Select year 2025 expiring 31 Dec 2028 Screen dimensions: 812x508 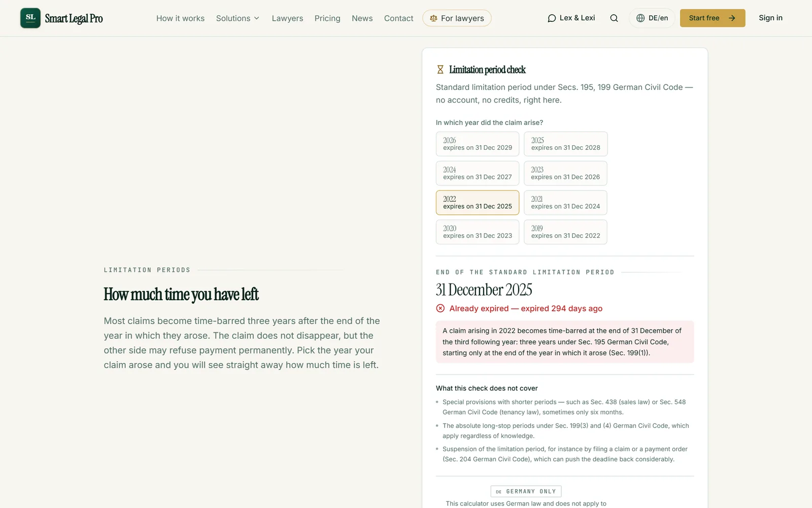pyautogui.click(x=565, y=144)
